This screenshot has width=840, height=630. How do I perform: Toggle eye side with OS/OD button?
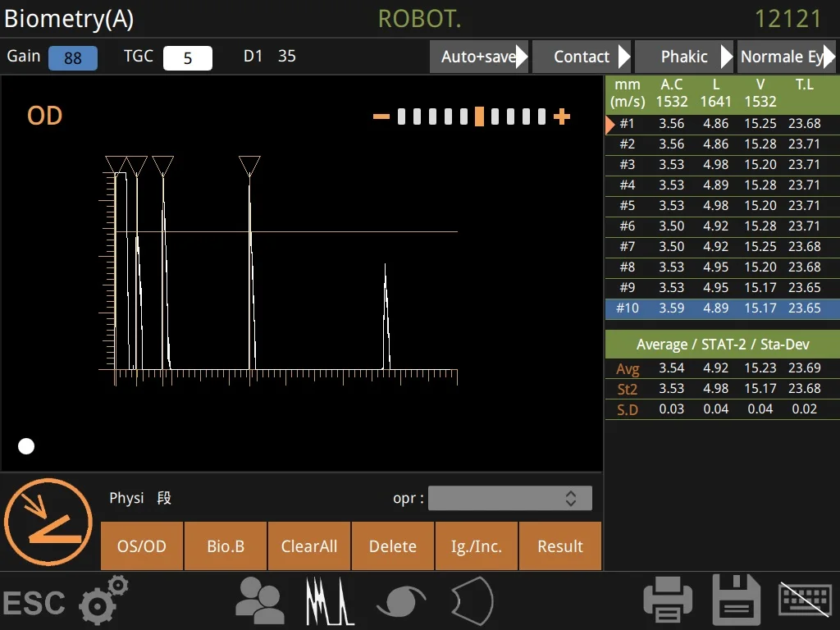142,546
